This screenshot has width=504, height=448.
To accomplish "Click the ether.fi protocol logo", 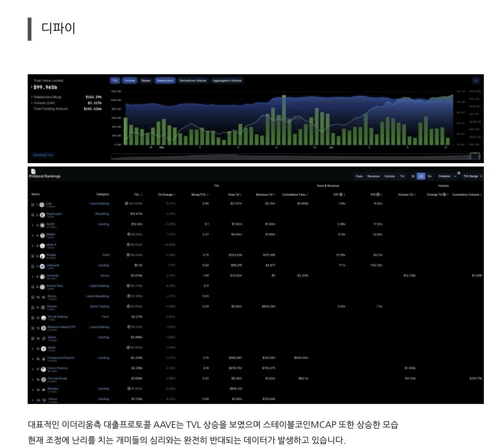I will (42, 246).
